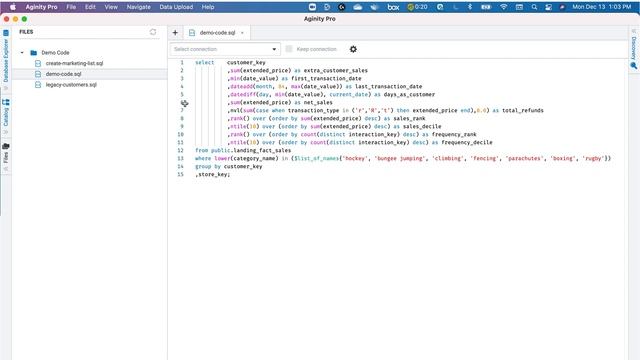Viewport: 640px width, 360px height.
Task: Open the File menu
Action: click(x=71, y=7)
